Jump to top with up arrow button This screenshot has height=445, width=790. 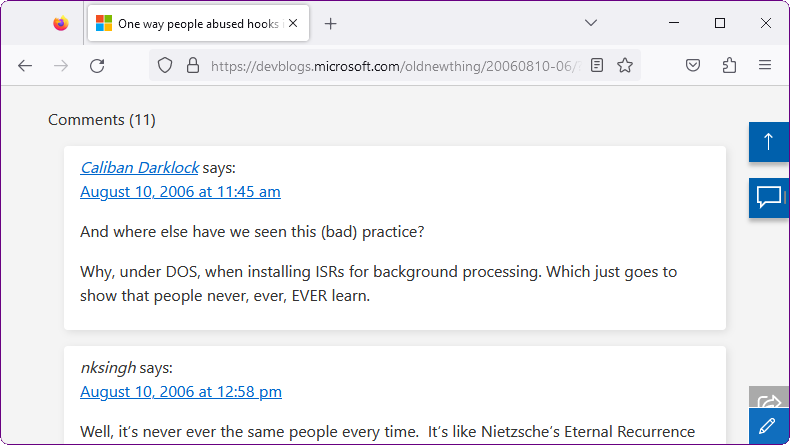[x=769, y=142]
